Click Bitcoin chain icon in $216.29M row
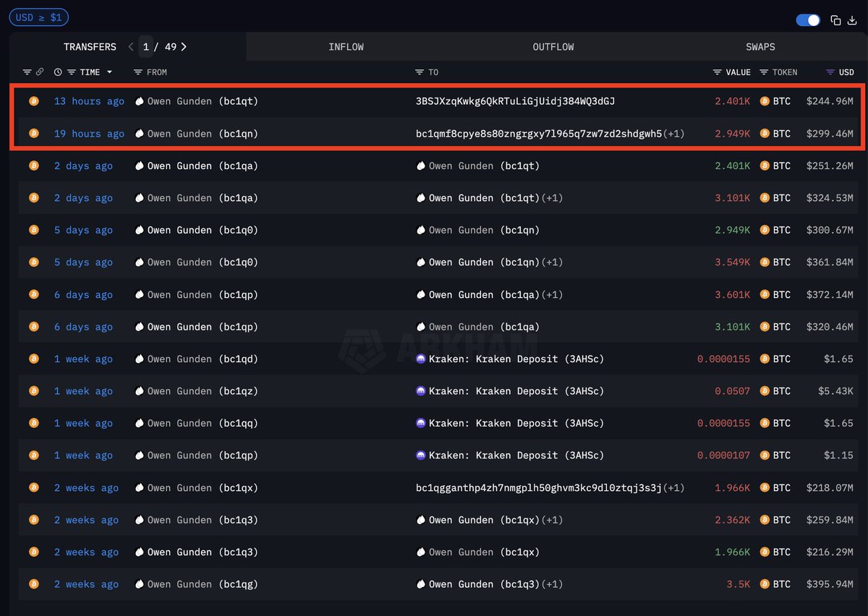868x616 pixels. (33, 552)
